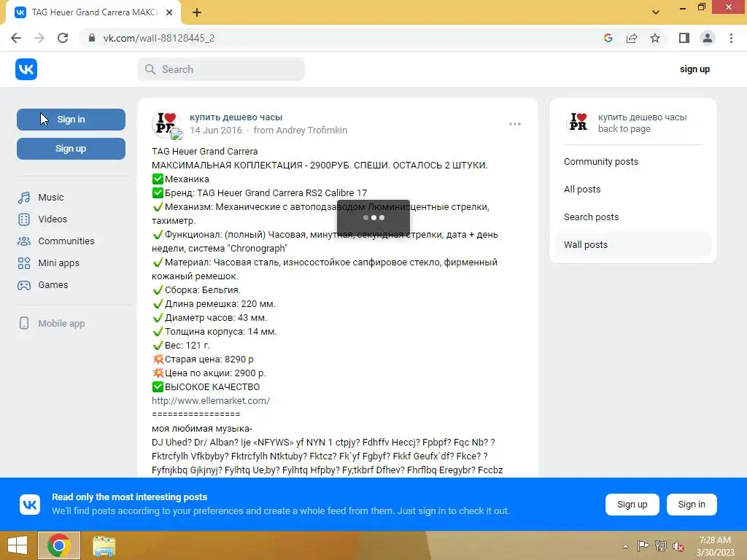Focus the VK Search field
The image size is (747, 560).
click(x=221, y=69)
